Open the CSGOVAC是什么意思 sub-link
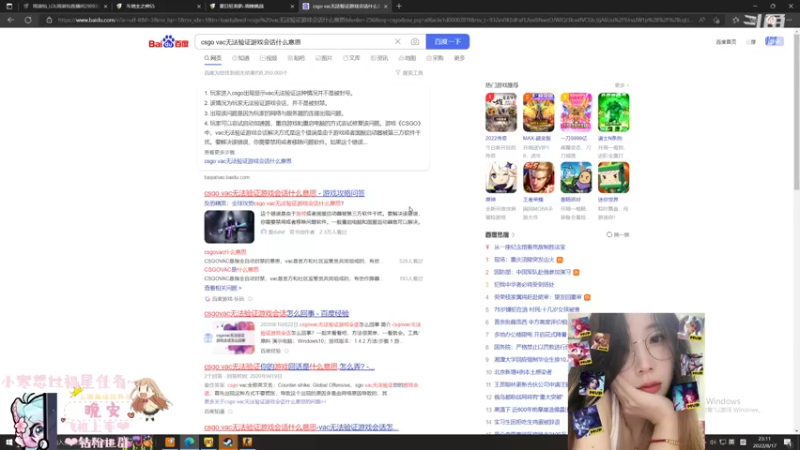Image resolution: width=800 pixels, height=450 pixels. (x=231, y=269)
